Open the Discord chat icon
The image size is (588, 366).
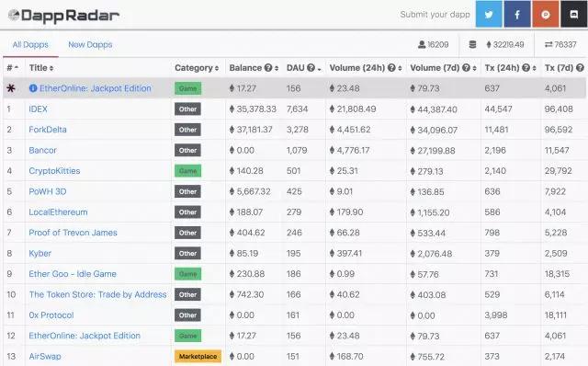coord(573,15)
